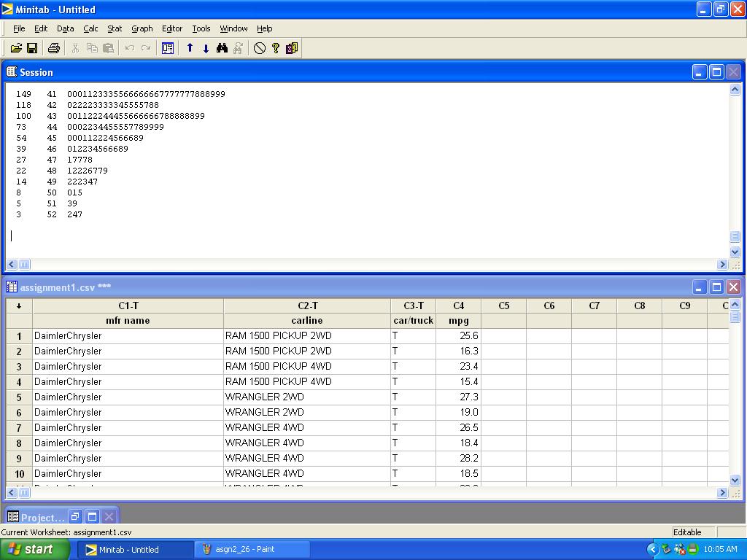Click the Show Session Folder icon

tap(168, 48)
